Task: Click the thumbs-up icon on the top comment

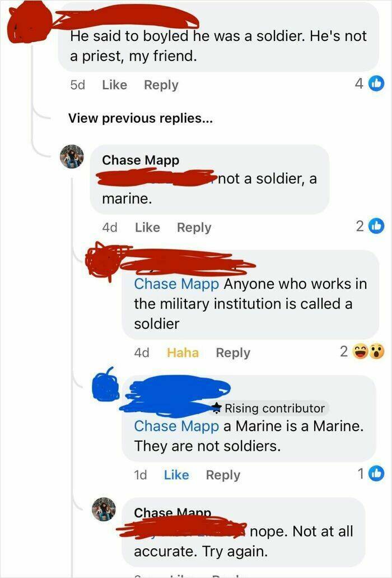Action: click(376, 84)
